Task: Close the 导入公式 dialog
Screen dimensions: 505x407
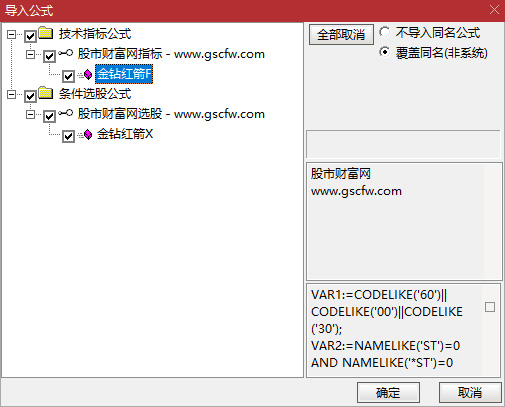Action: pyautogui.click(x=494, y=10)
